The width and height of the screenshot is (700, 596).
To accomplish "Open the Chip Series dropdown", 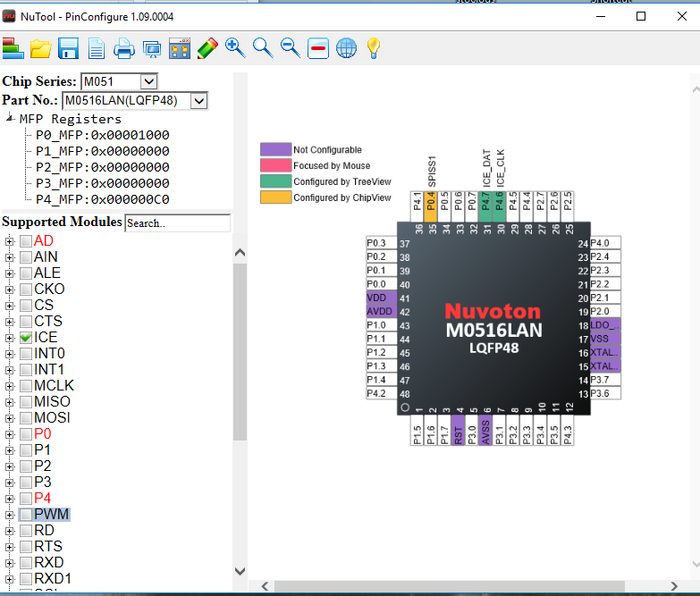I will (148, 81).
